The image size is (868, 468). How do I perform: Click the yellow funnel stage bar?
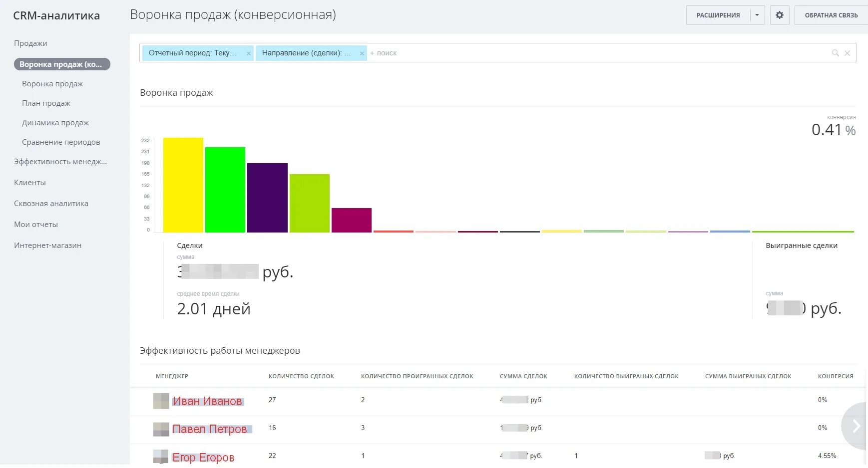point(182,185)
